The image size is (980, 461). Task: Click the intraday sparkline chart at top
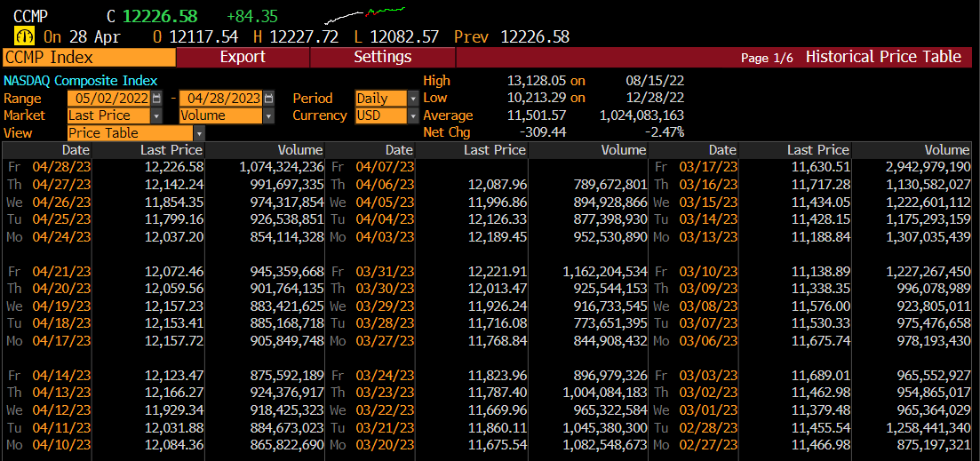tap(364, 13)
